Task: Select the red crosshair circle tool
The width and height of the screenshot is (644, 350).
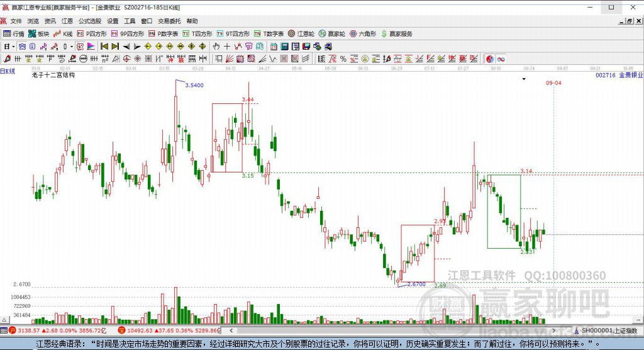Action: [127, 59]
